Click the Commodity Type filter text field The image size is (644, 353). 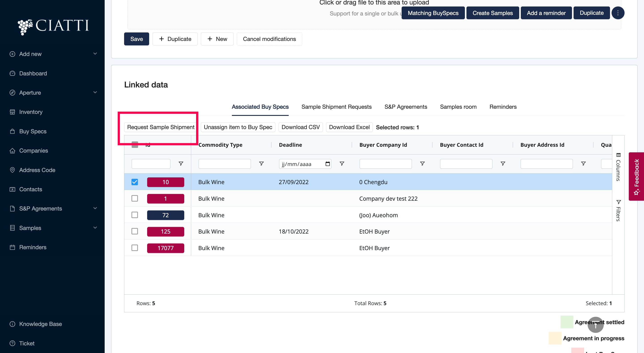(x=224, y=164)
